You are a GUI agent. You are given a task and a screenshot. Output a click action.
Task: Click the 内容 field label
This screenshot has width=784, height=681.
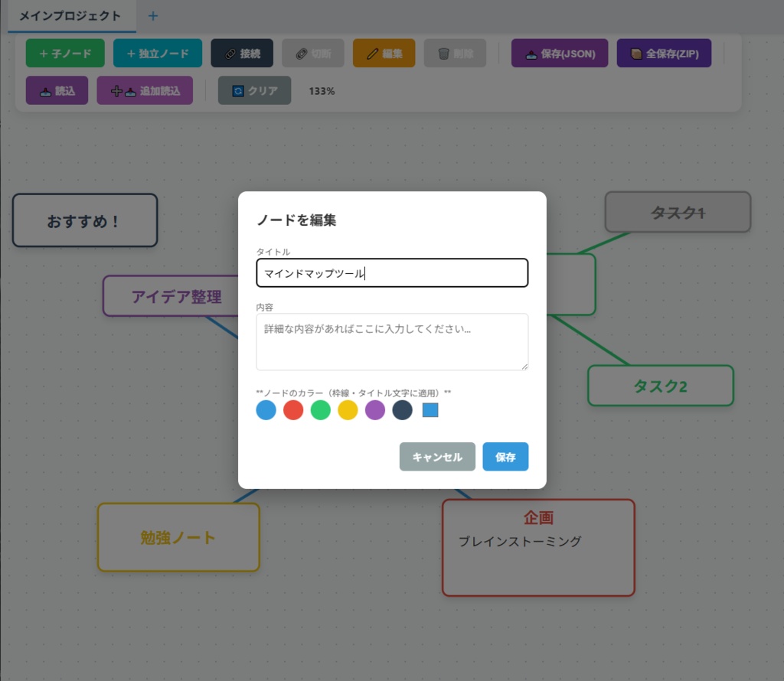pos(264,307)
